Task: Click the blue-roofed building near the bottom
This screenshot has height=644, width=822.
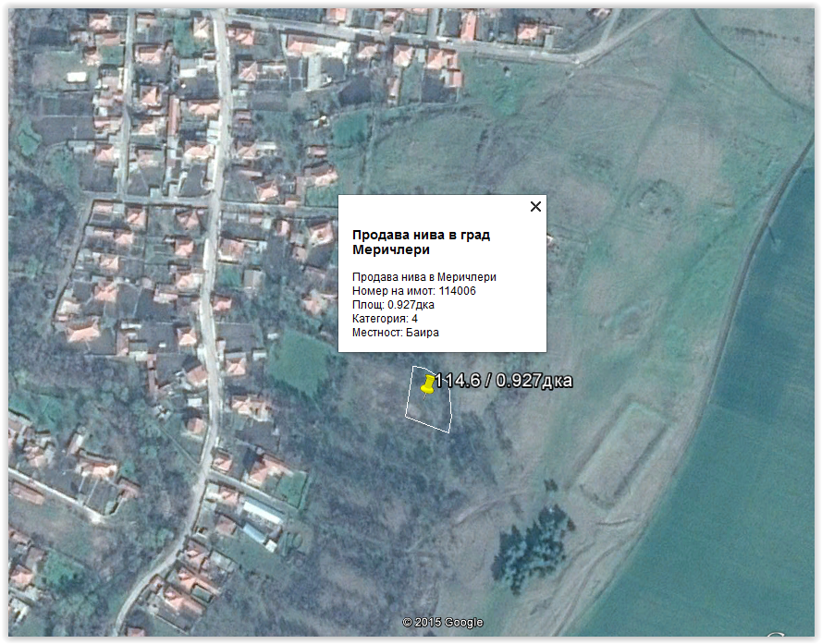Action: point(254,533)
